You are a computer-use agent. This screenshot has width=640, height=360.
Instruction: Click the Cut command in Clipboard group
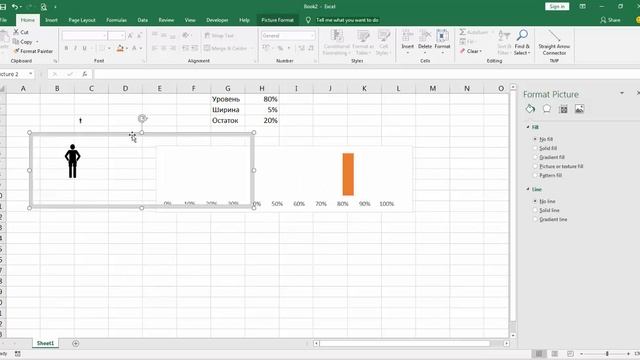21,32
